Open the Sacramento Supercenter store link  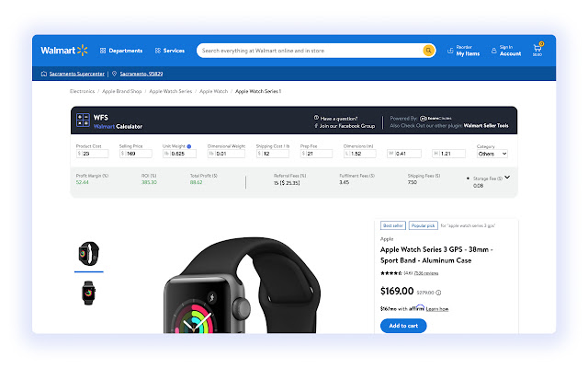pyautogui.click(x=77, y=74)
